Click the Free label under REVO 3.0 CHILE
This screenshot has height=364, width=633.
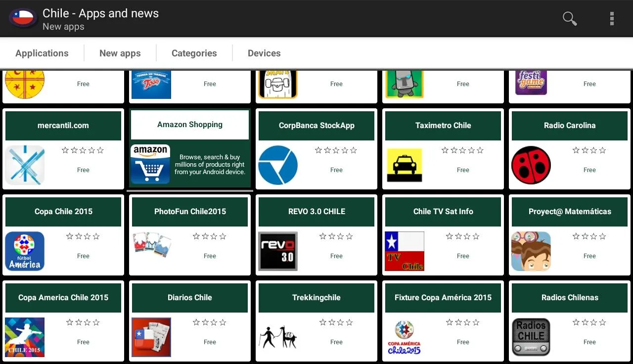(336, 256)
